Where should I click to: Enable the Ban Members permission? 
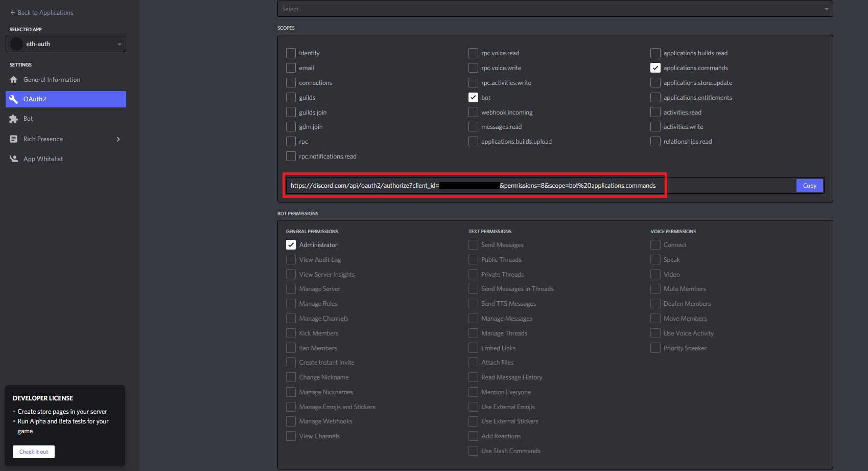[x=291, y=348]
